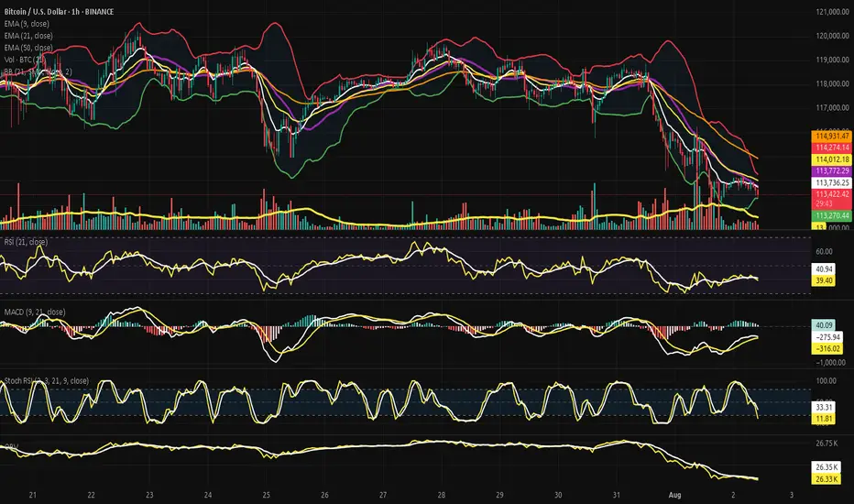Viewport: 854px width, 504px height.
Task: Select the EMA (50, close) indicator legend
Action: tap(28, 48)
